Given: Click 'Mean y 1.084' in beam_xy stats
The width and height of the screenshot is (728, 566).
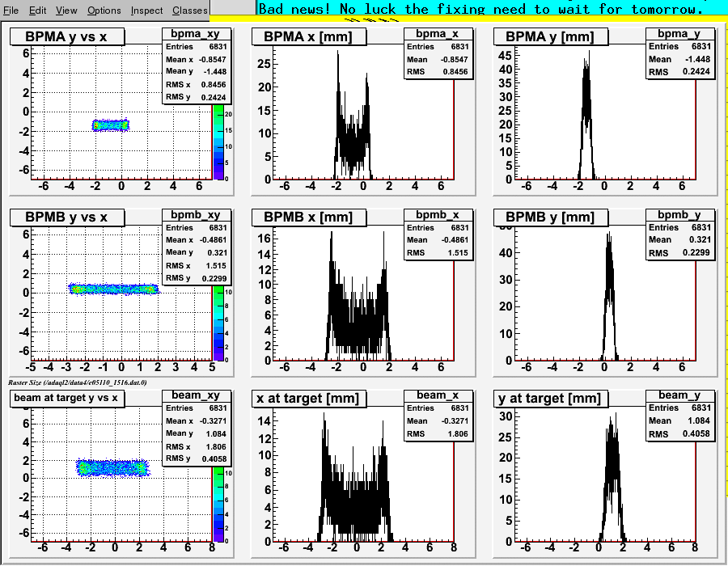Looking at the screenshot, I should tap(196, 433).
